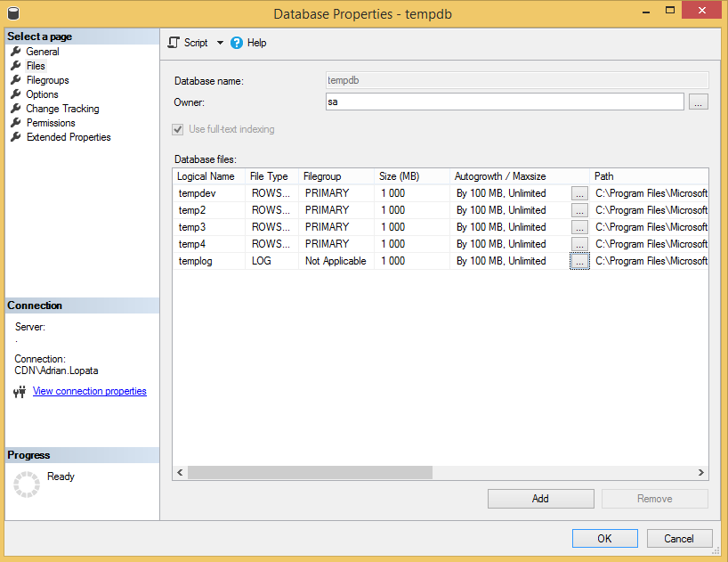Click the connection plug icon
728x562 pixels.
pos(20,392)
